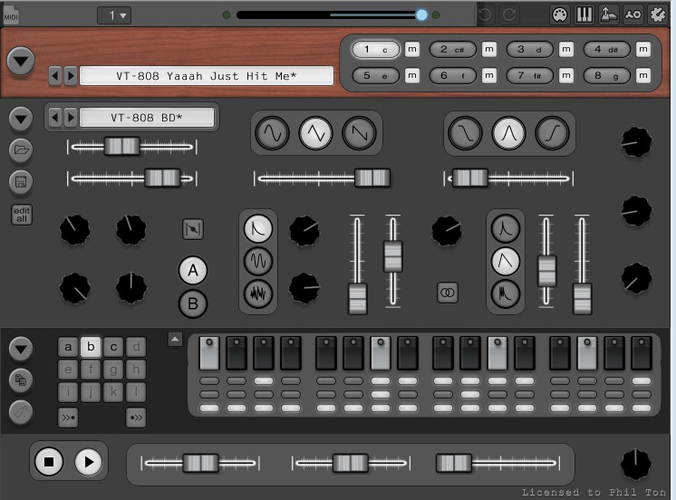The width and height of the screenshot is (676, 500).
Task: Select the linear envelope shape icon
Action: tap(506, 261)
